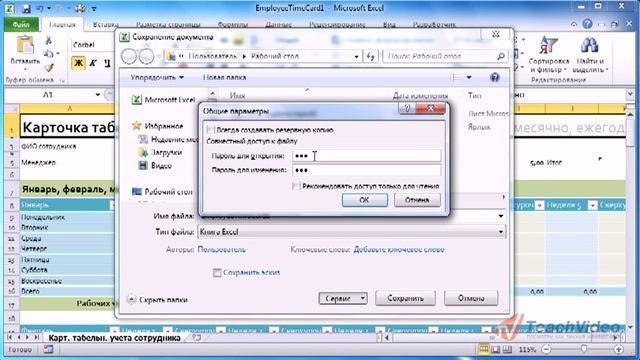Open the Имя файла dropdown arrow
This screenshot has height=360, width=640.
[x=501, y=216]
